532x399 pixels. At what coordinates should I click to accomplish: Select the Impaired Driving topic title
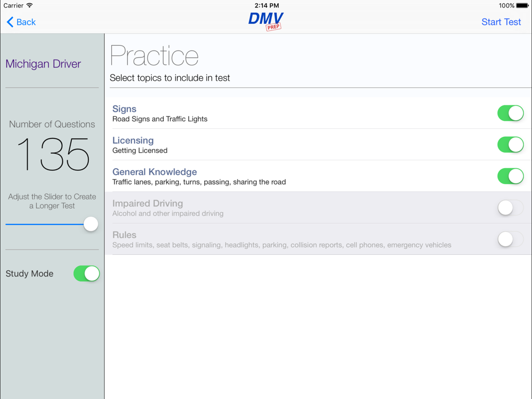[147, 204]
